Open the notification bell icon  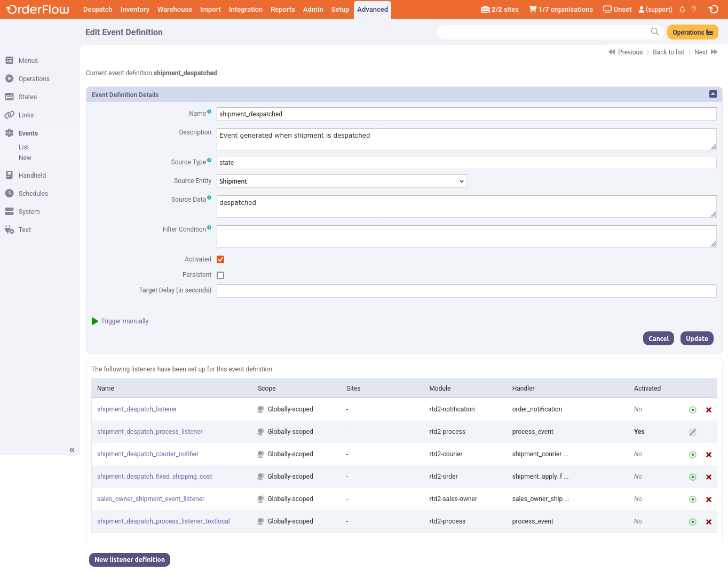pyautogui.click(x=682, y=9)
